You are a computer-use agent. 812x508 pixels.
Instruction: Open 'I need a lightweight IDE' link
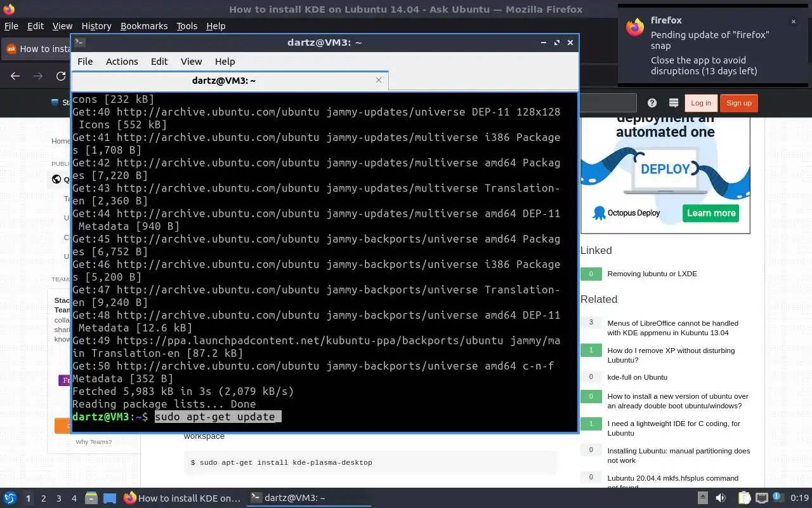[674, 428]
